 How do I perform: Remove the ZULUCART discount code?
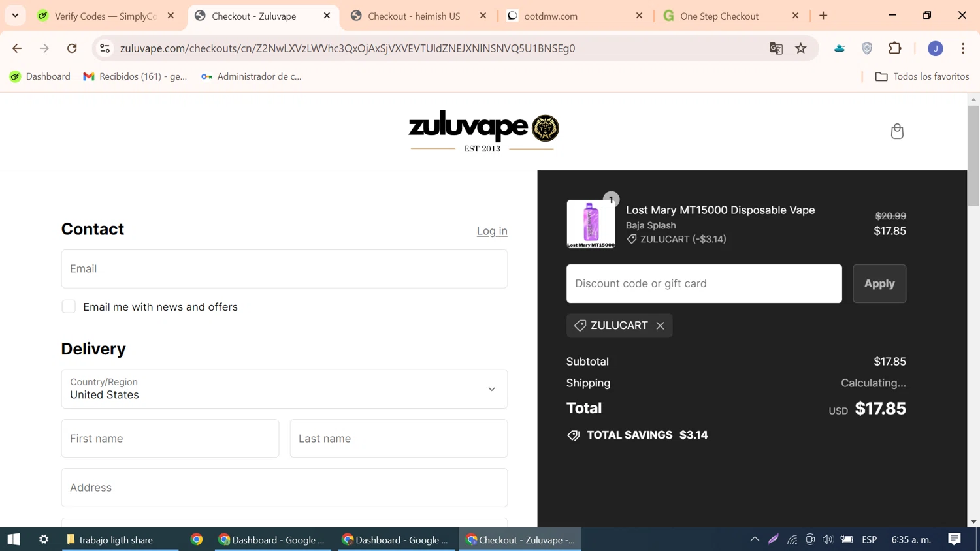click(x=660, y=326)
